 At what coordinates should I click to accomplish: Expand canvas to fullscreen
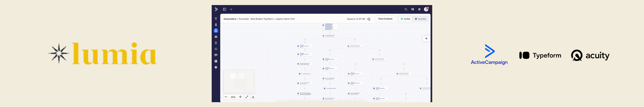[247, 97]
